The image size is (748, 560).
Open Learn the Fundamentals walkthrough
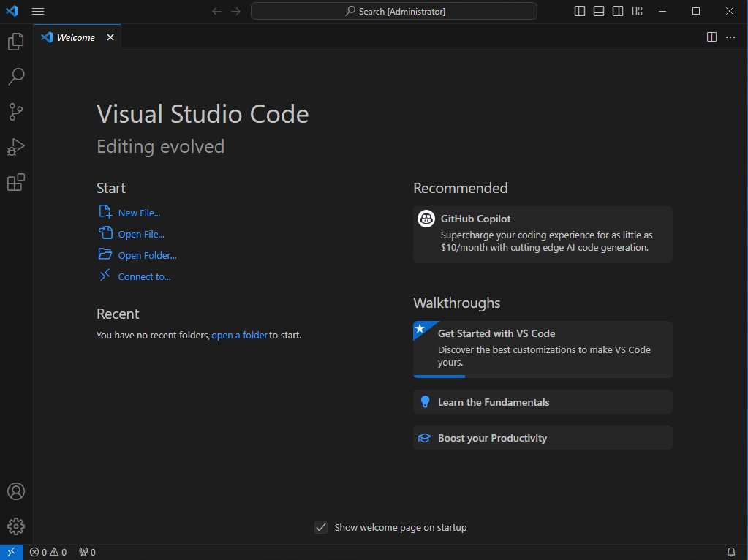tap(543, 402)
